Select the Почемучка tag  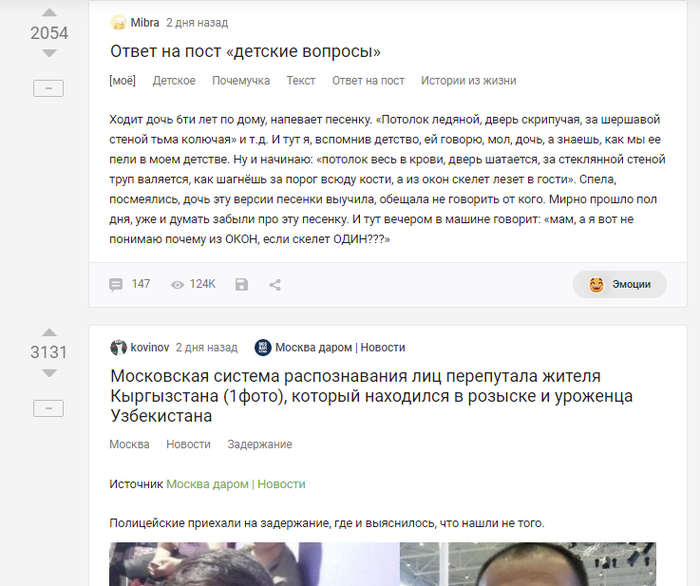click(x=241, y=81)
